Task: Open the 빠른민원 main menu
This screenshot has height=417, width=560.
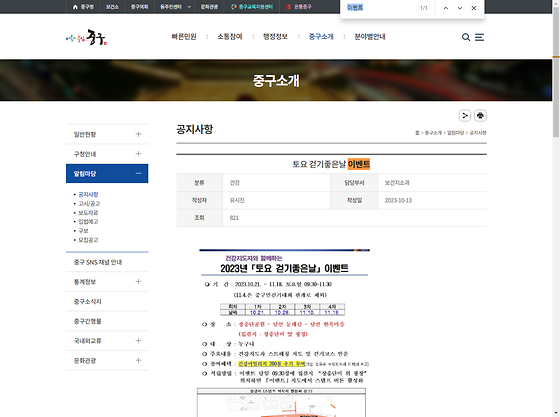Action: (184, 37)
